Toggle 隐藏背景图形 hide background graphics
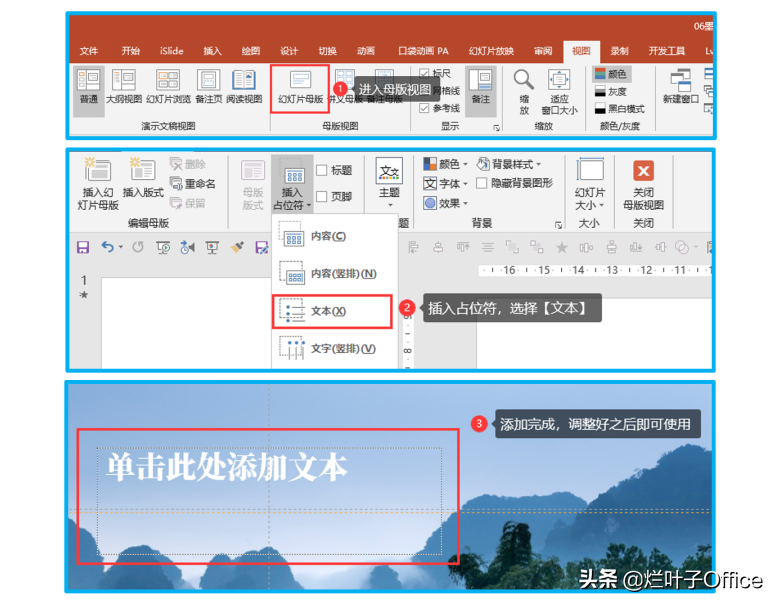 (x=481, y=183)
